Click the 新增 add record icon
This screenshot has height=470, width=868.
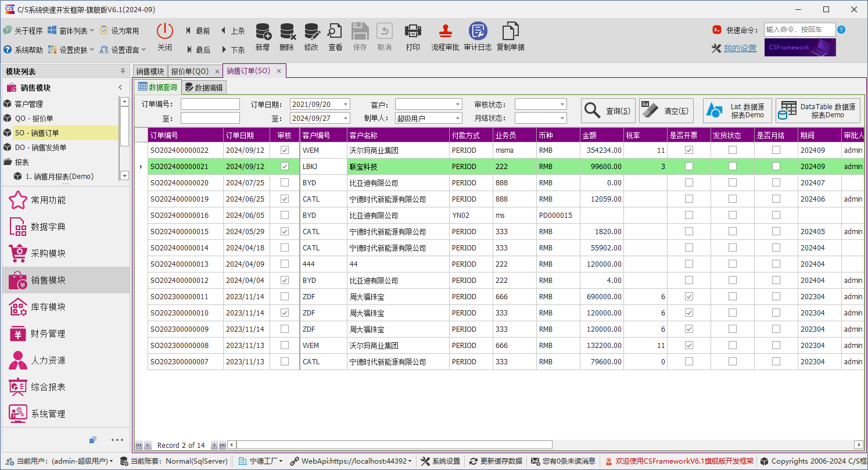(x=263, y=31)
